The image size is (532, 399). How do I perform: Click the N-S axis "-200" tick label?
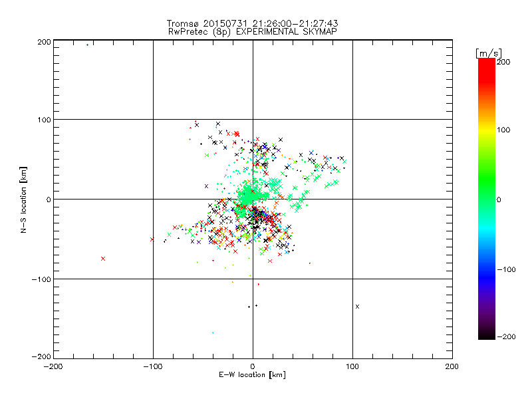coord(41,357)
